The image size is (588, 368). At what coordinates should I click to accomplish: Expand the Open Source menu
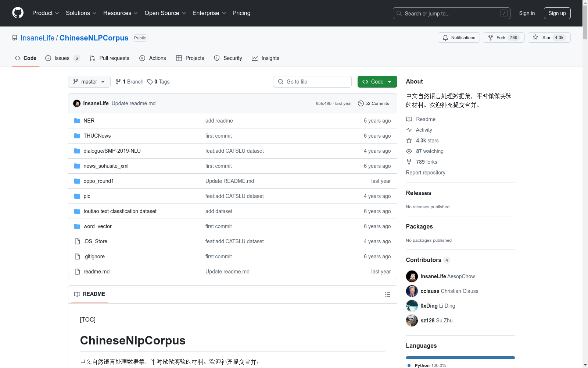tap(165, 13)
